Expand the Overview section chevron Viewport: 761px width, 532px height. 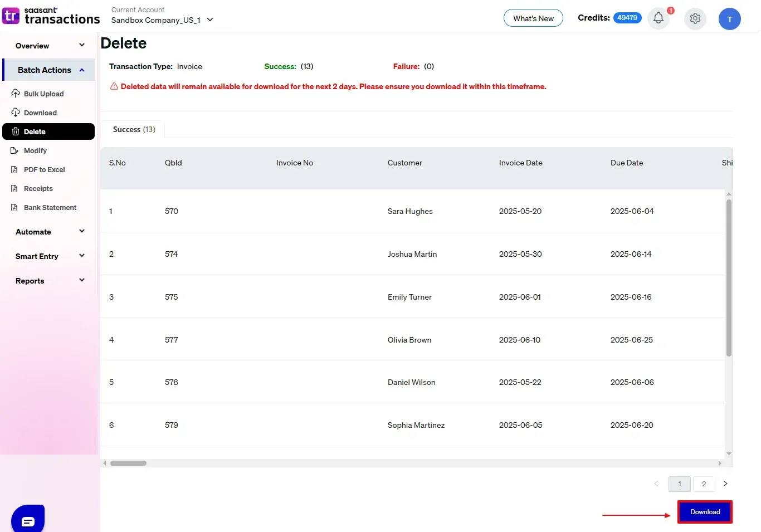tap(82, 45)
